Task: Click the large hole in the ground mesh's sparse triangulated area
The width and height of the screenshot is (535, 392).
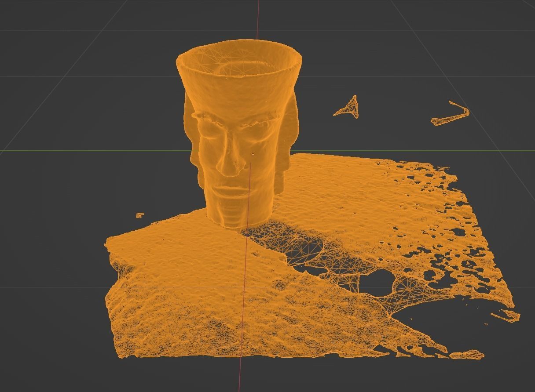Action: tap(377, 283)
